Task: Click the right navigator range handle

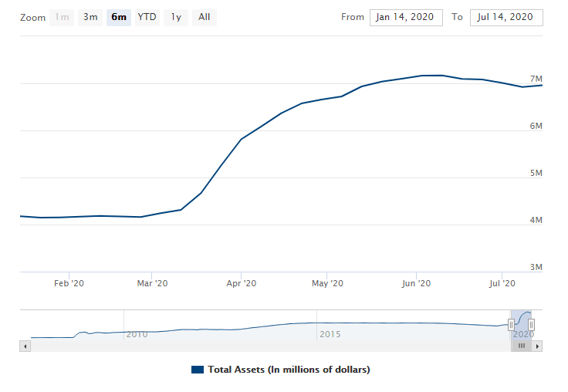Action: [x=531, y=324]
